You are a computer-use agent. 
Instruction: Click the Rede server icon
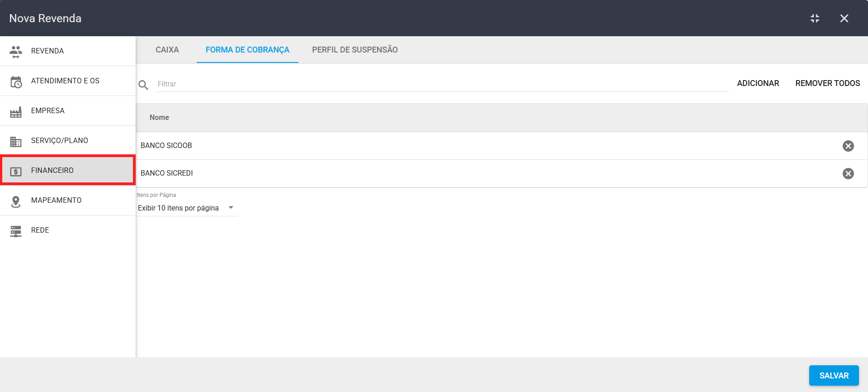click(x=16, y=231)
